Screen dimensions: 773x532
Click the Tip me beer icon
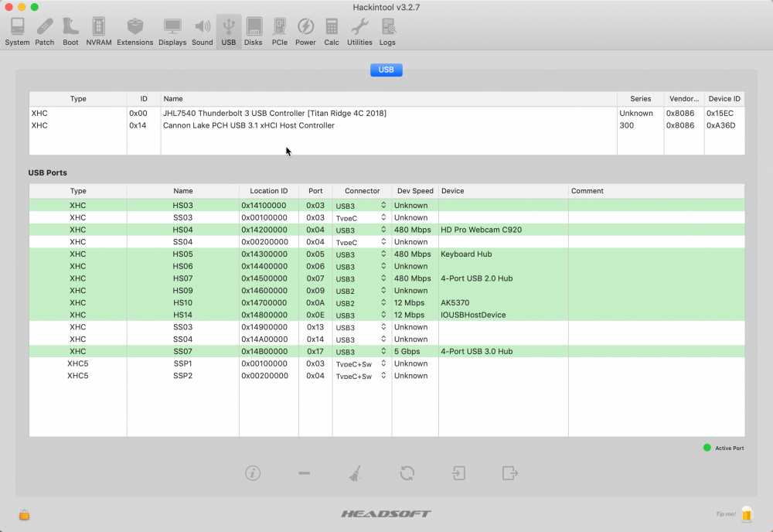click(x=747, y=513)
